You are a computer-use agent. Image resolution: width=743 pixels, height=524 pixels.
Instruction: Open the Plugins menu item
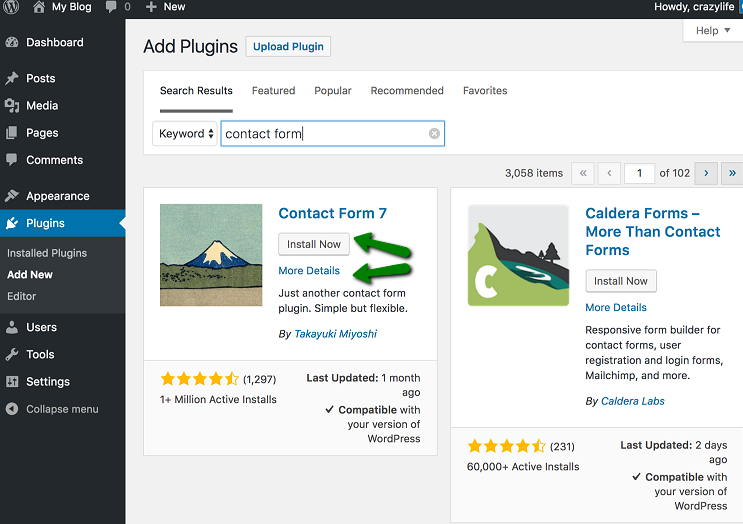point(63,223)
